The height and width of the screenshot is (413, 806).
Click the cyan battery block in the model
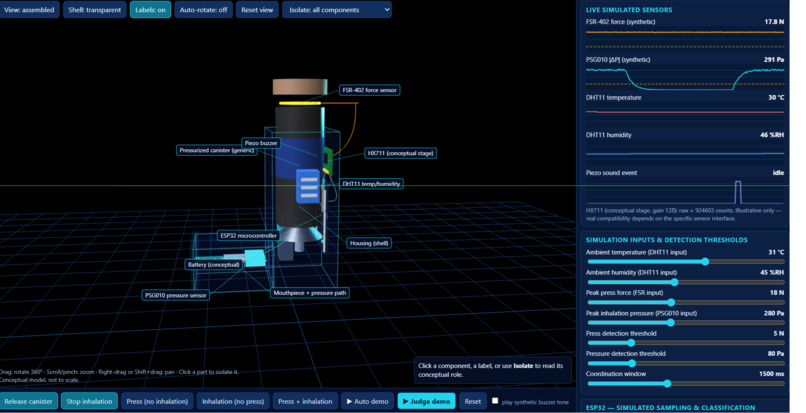pyautogui.click(x=255, y=258)
